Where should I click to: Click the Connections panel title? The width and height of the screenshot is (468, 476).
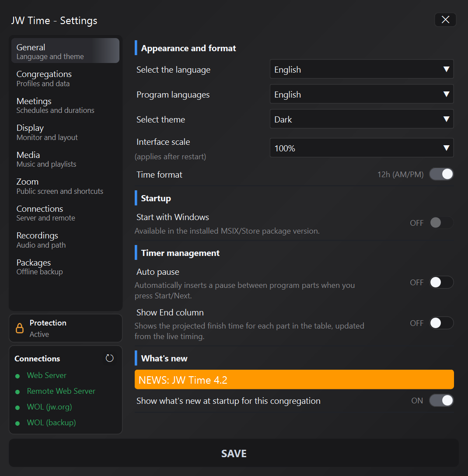point(37,358)
